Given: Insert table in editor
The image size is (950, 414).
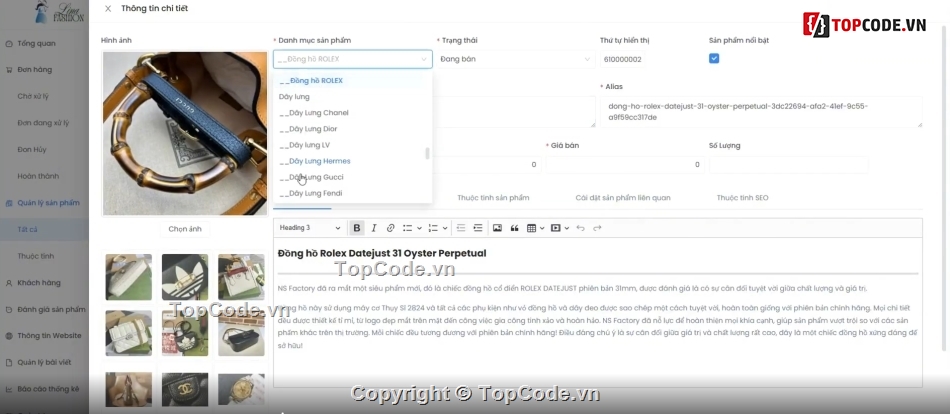Looking at the screenshot, I should coord(531,228).
